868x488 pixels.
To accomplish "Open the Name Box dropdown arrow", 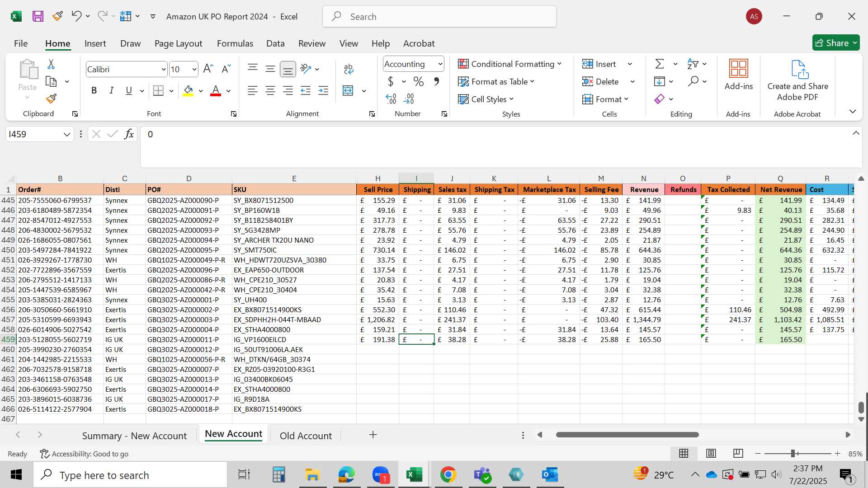I will pyautogui.click(x=67, y=134).
